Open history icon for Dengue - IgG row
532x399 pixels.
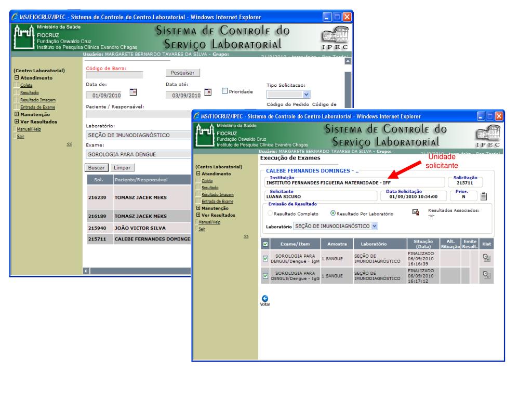coord(486,275)
